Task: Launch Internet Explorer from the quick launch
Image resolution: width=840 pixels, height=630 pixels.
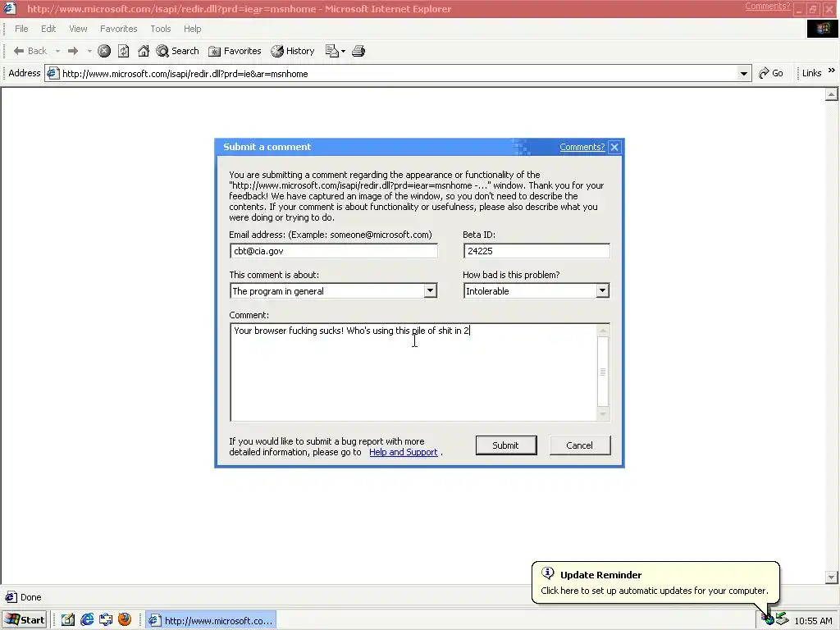Action: pyautogui.click(x=87, y=620)
